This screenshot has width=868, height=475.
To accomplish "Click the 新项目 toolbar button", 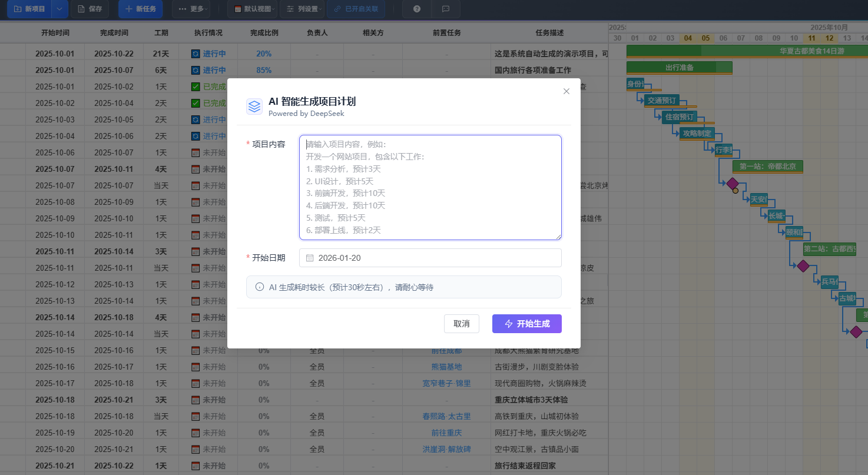I will pos(29,9).
